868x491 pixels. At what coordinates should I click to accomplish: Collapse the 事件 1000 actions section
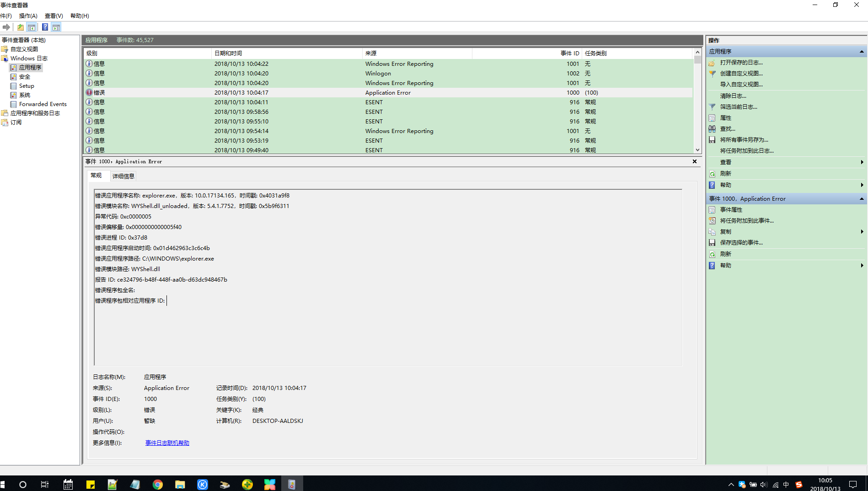click(x=862, y=199)
